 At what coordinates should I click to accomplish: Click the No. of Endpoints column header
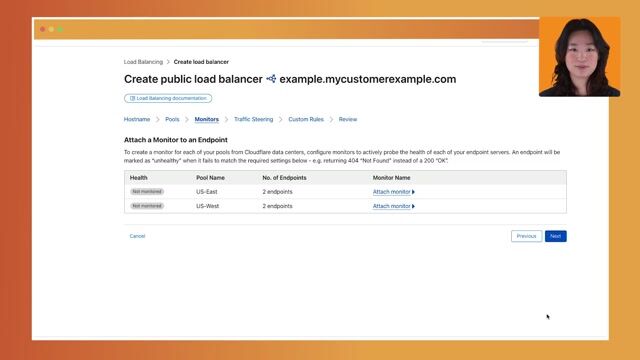pos(284,178)
